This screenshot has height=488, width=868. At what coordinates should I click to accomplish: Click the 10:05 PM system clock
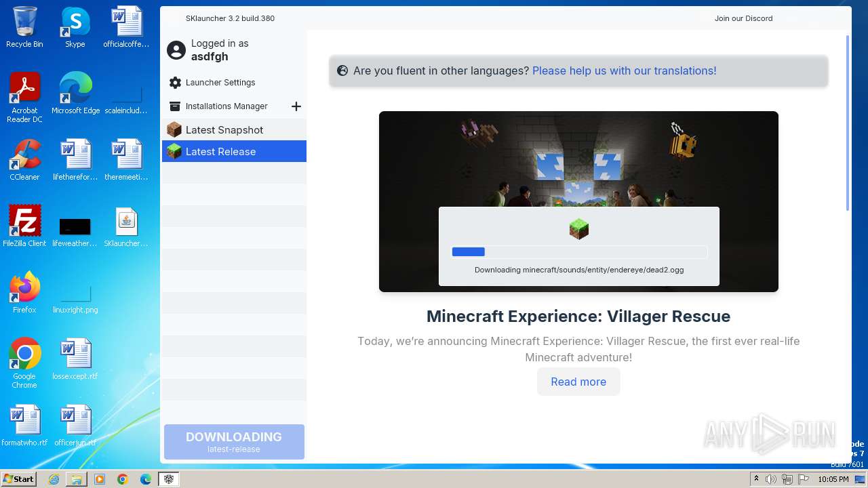(833, 479)
